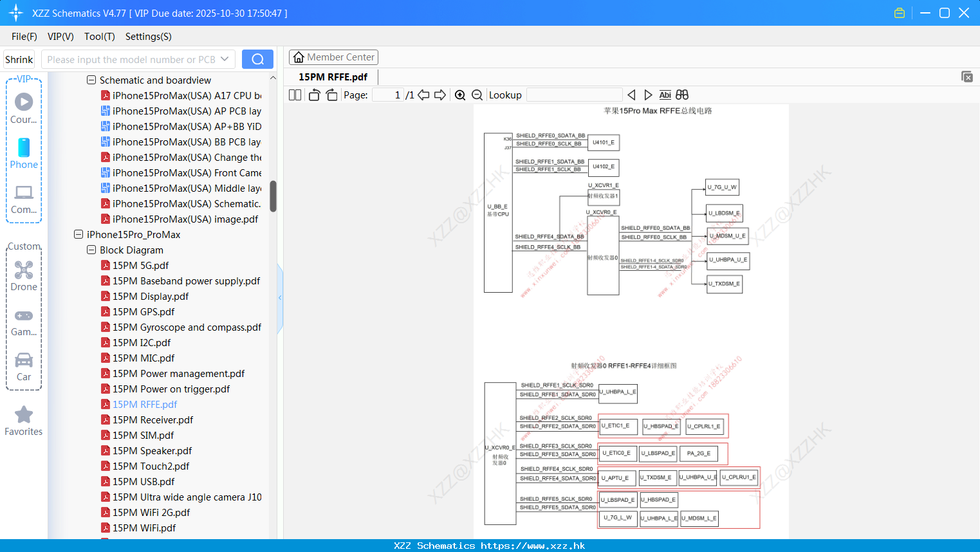Rotate page clockwise
The image size is (980, 552).
coord(331,95)
